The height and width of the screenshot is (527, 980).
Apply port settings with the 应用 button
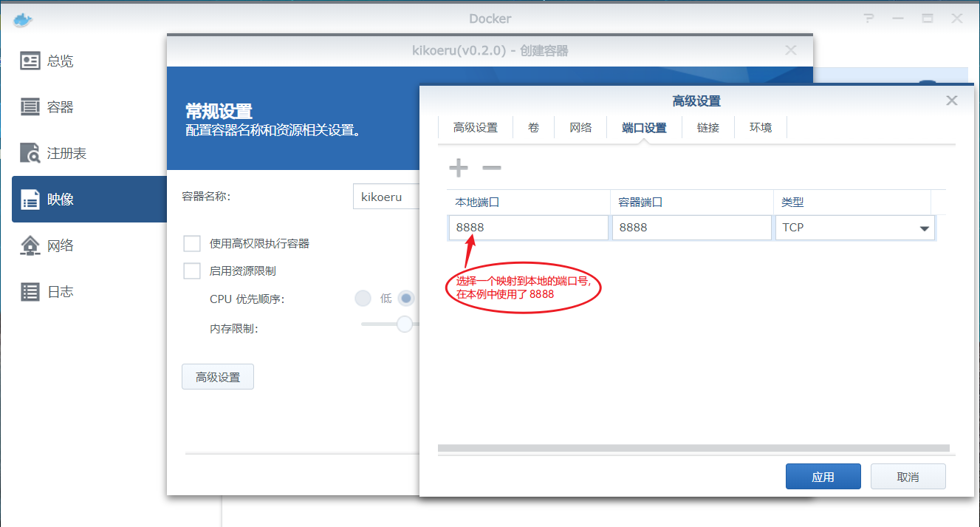point(823,476)
